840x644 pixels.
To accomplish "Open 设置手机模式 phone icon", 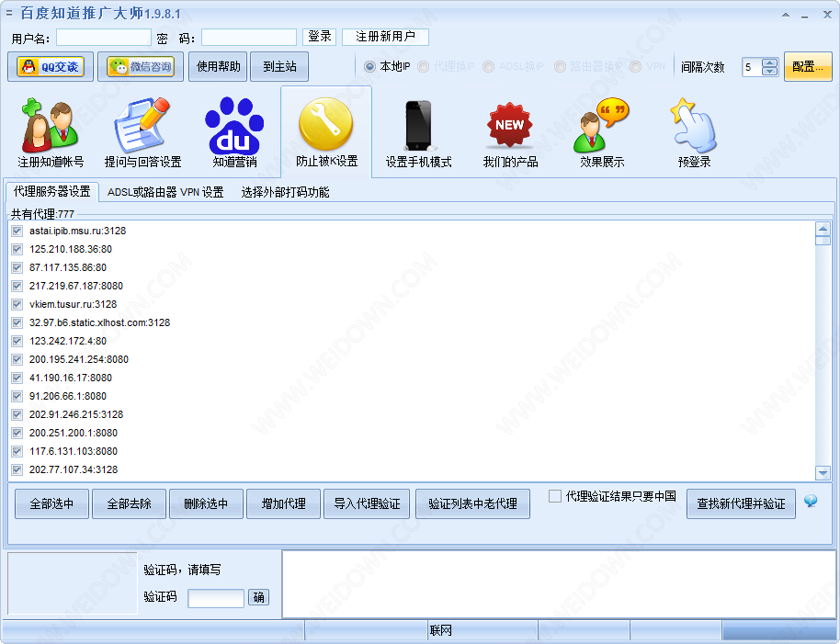I will (418, 127).
